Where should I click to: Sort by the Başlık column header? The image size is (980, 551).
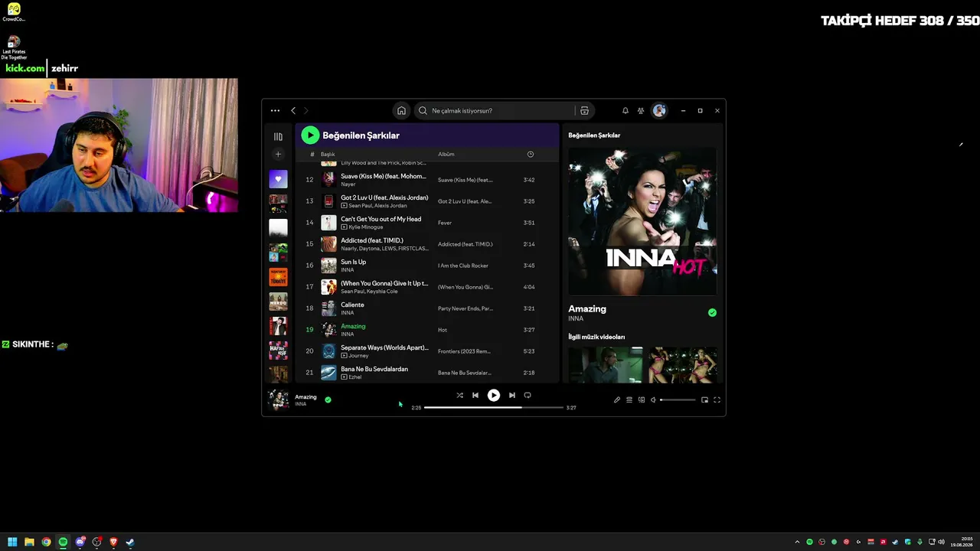pos(328,154)
